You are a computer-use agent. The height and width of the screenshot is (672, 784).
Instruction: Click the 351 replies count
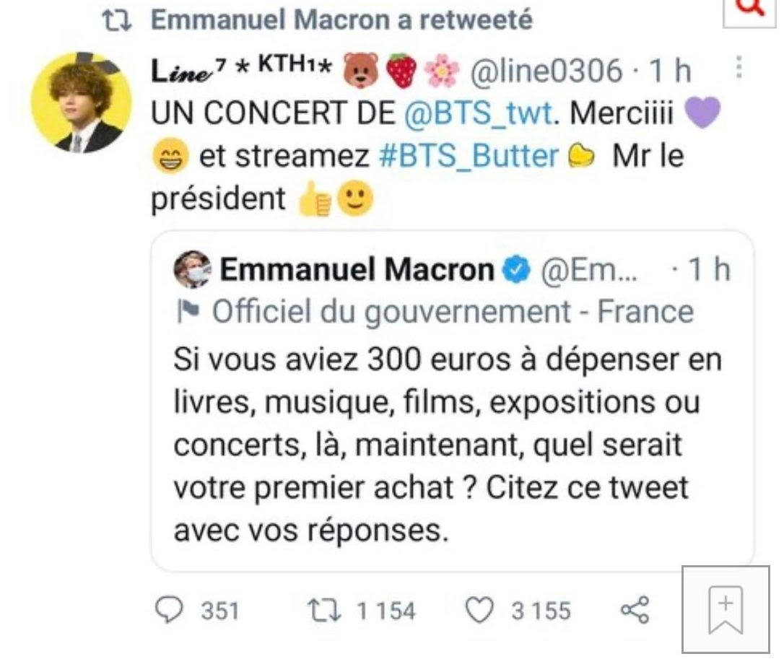pos(220,611)
